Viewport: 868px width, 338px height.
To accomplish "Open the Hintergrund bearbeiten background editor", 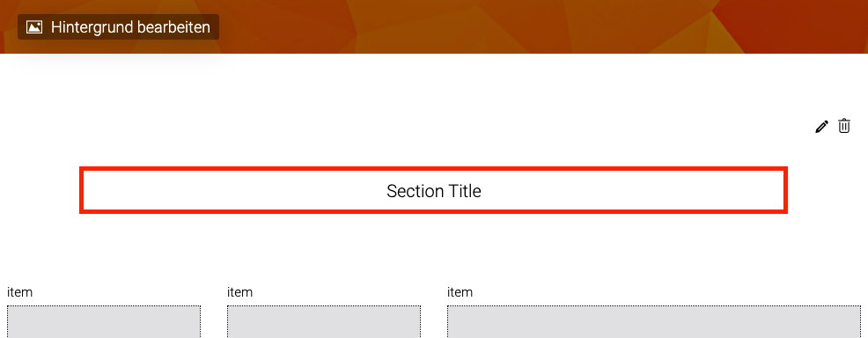I will [119, 27].
